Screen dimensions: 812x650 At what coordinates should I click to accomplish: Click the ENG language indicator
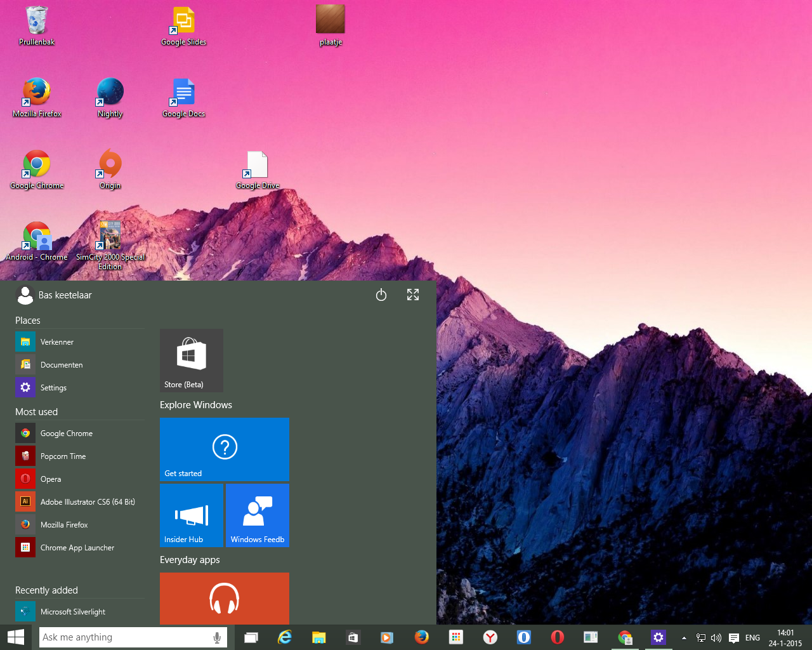point(753,638)
